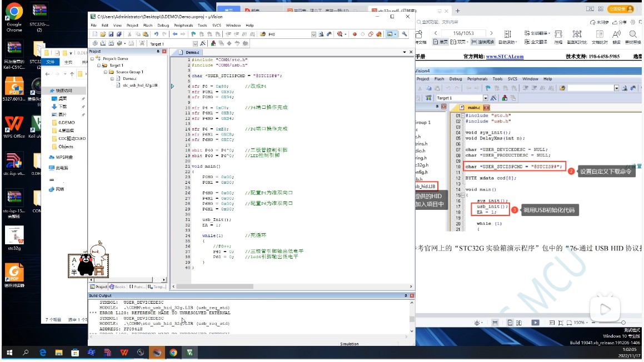Toggle window layout dropdown button in µVision
This screenshot has width=644, height=362.
pos(391,34)
